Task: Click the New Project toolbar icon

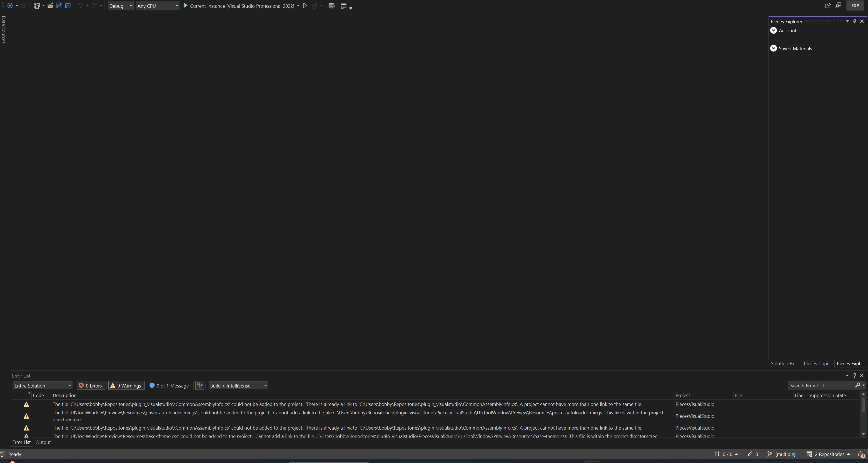Action: 36,6
